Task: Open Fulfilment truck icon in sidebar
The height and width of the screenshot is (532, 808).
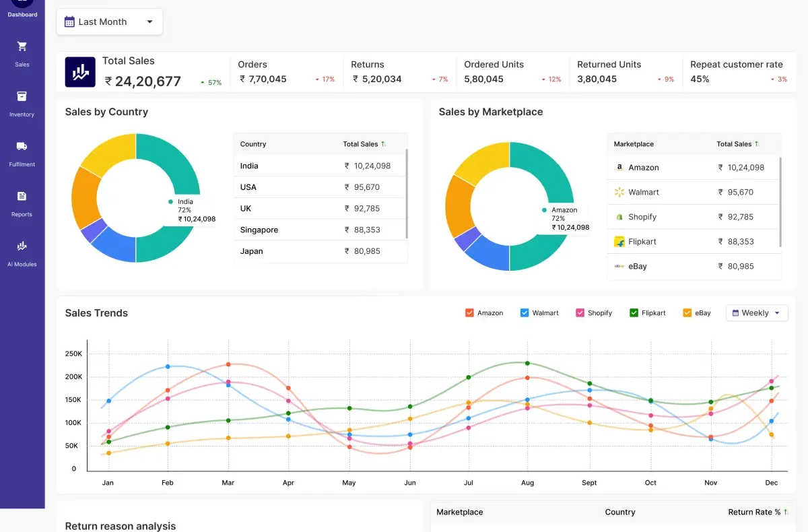Action: pyautogui.click(x=22, y=146)
